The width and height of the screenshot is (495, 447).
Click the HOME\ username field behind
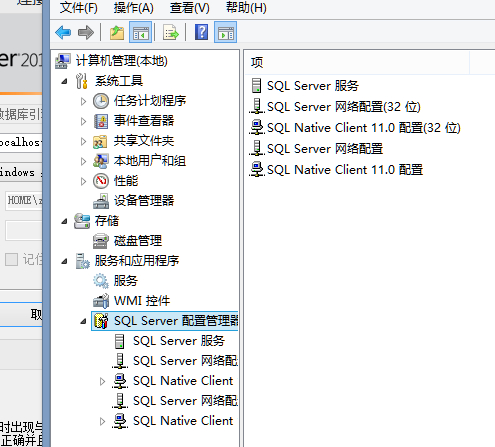24,200
